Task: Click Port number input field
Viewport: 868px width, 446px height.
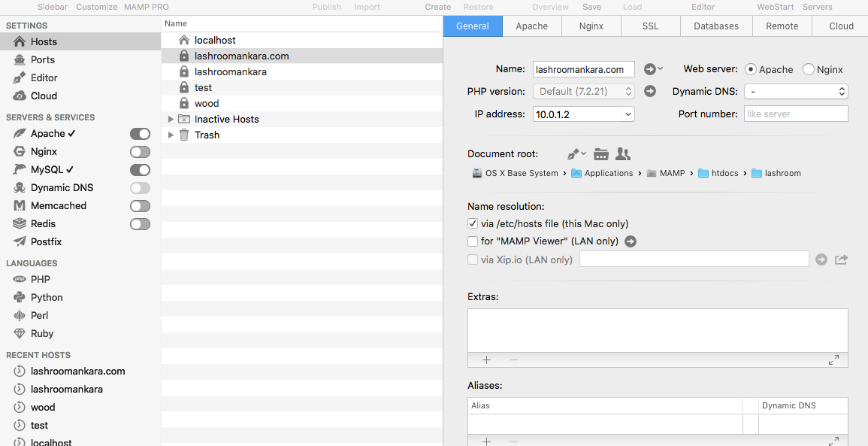Action: point(796,114)
